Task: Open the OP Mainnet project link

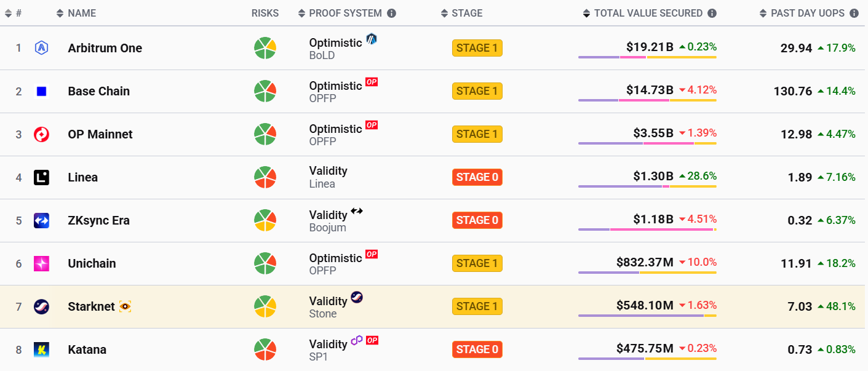Action: [100, 134]
